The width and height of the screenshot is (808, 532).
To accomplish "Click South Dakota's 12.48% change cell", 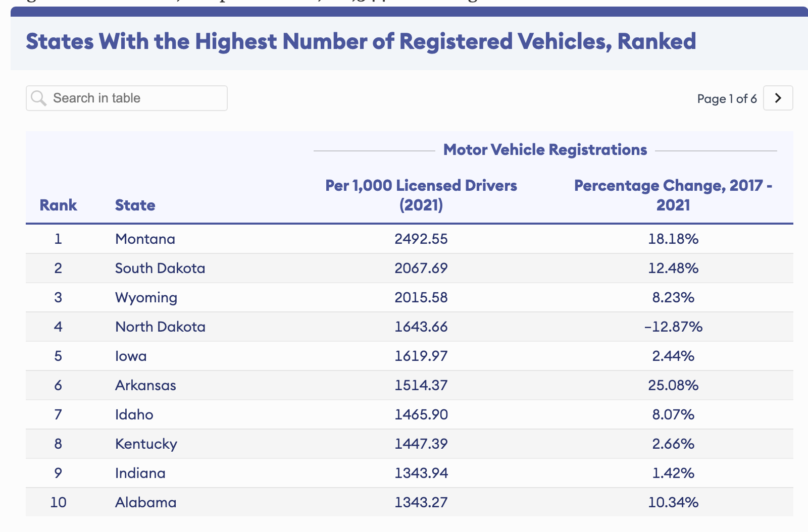I will coord(673,268).
